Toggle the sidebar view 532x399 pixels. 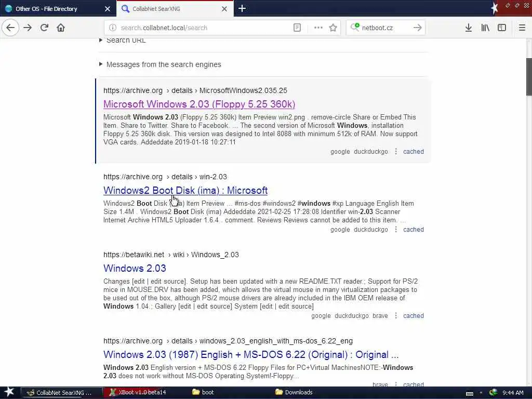(x=502, y=28)
